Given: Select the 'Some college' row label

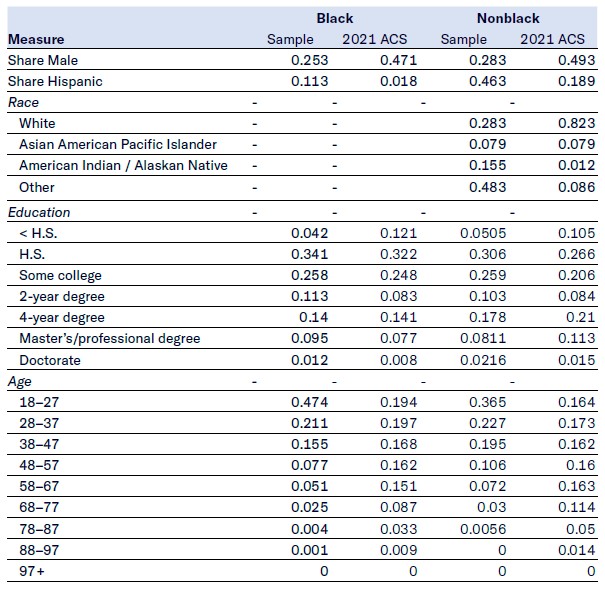Looking at the screenshot, I should click(60, 275).
